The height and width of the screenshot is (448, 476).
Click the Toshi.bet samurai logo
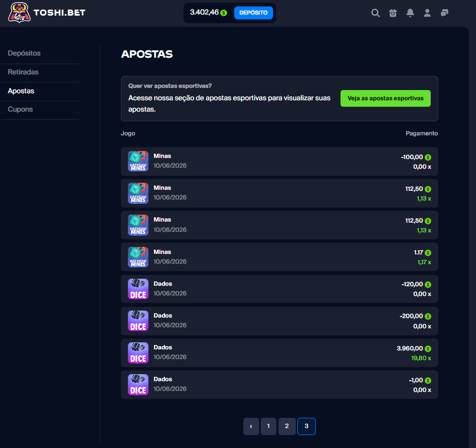[x=19, y=12]
